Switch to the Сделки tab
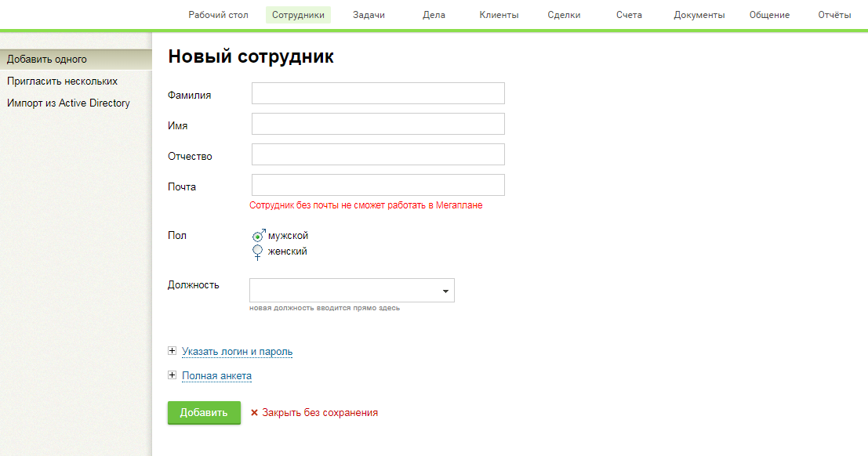The height and width of the screenshot is (456, 868). pos(564,15)
